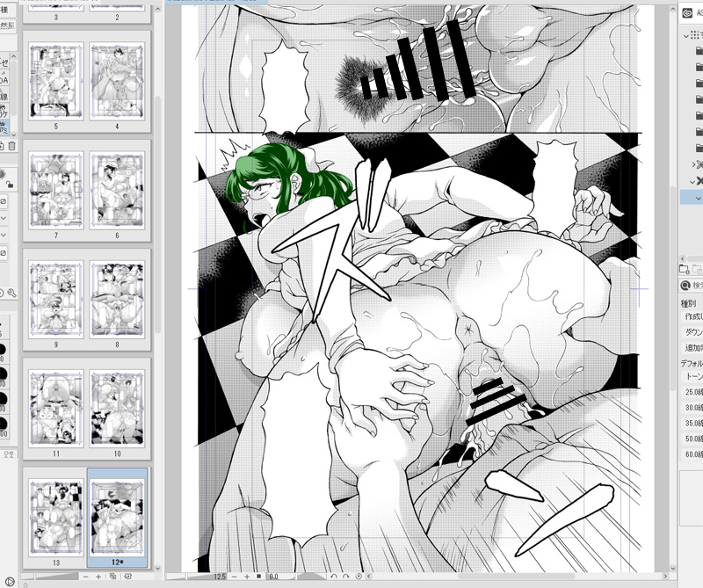Click the wrench settings icon
This screenshot has width=703, height=588.
12,294
